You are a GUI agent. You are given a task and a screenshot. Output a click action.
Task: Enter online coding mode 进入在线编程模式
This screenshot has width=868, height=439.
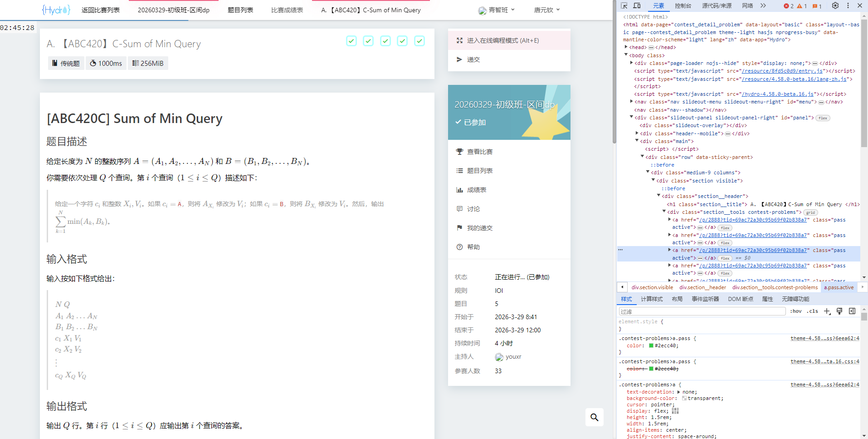502,40
